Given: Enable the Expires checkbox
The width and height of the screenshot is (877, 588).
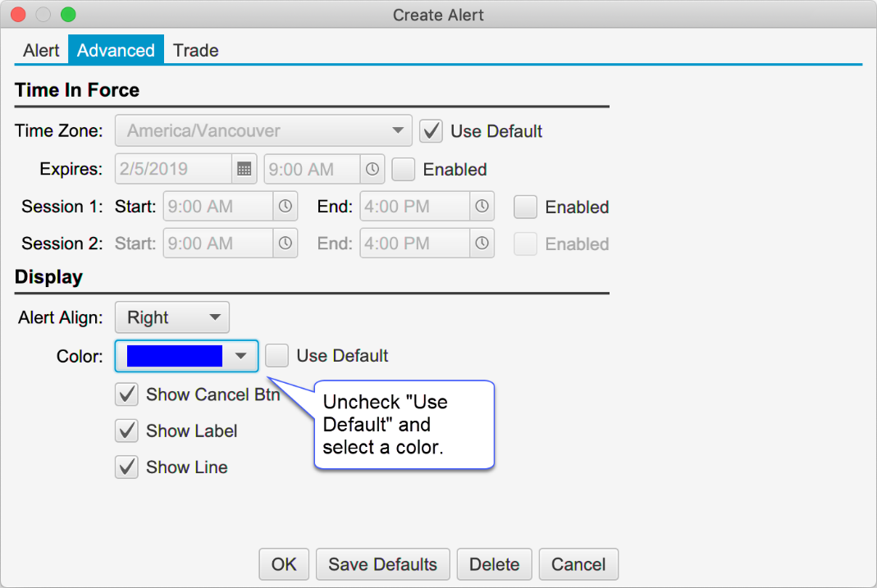Looking at the screenshot, I should click(x=404, y=169).
